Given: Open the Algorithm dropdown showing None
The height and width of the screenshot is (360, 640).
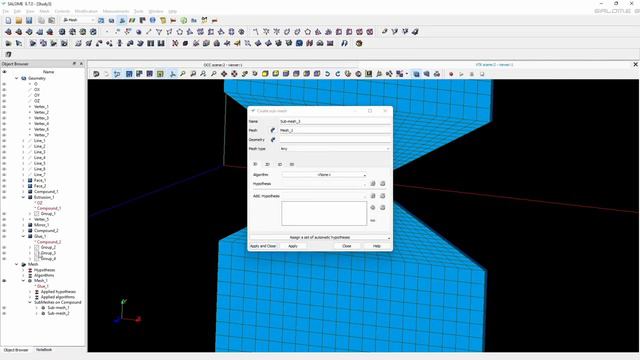Looking at the screenshot, I should click(x=324, y=175).
